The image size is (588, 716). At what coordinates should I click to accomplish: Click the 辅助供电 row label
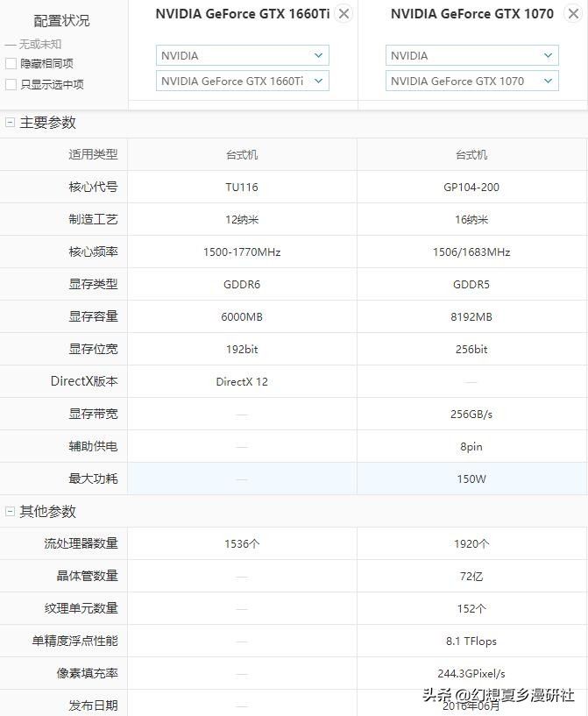click(x=93, y=446)
